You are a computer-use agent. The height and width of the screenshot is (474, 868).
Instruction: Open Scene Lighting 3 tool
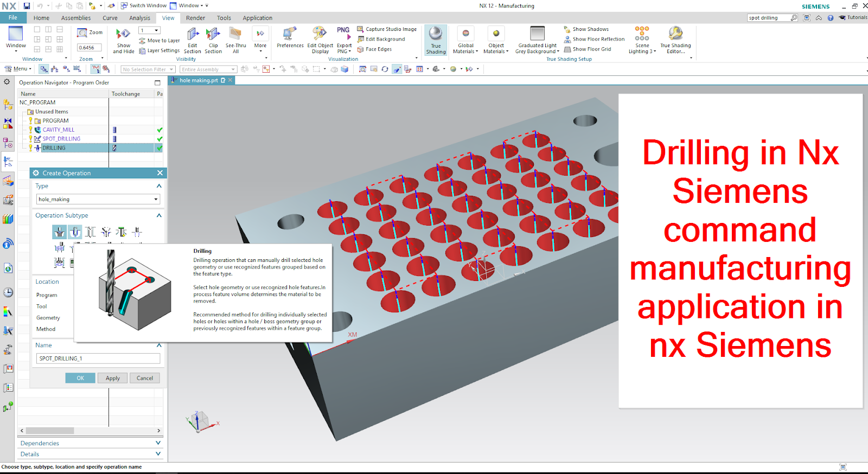[642, 41]
